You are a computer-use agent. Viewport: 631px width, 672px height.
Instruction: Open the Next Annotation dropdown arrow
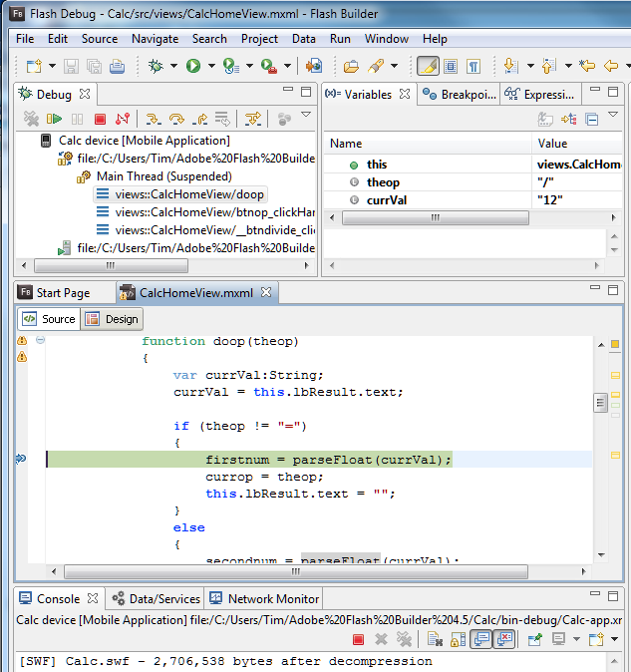pos(530,66)
